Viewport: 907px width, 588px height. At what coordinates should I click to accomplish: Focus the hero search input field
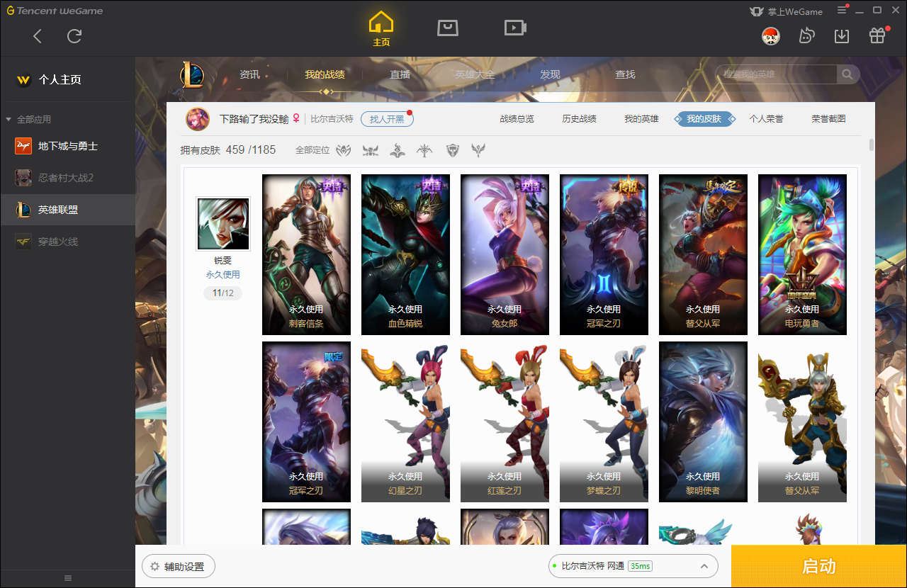coord(776,74)
